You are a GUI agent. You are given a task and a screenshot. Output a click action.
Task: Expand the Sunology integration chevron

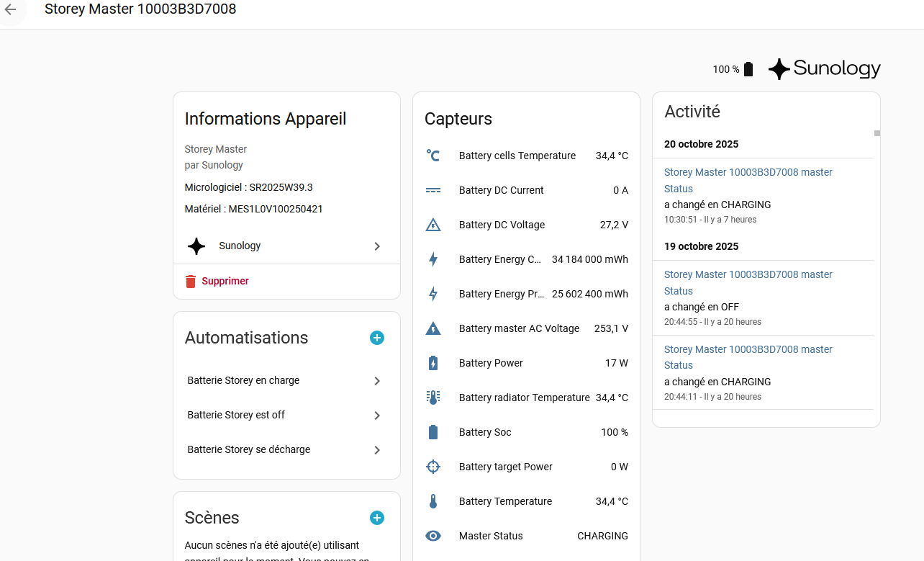376,246
